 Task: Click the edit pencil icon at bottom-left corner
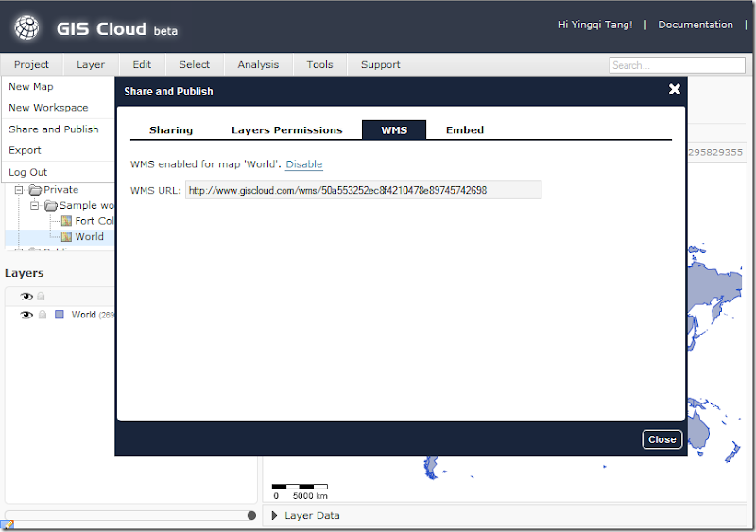pyautogui.click(x=8, y=525)
